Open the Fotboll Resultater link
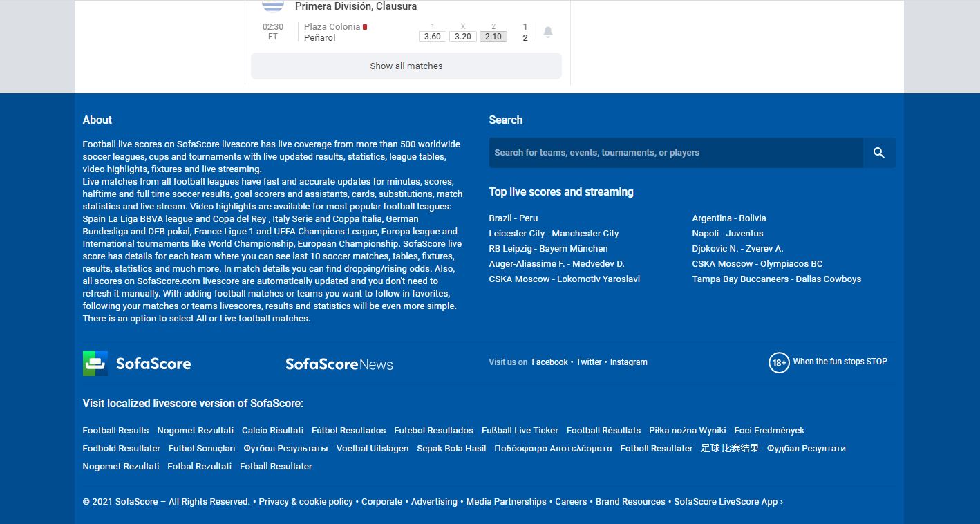The width and height of the screenshot is (980, 524). click(x=657, y=449)
